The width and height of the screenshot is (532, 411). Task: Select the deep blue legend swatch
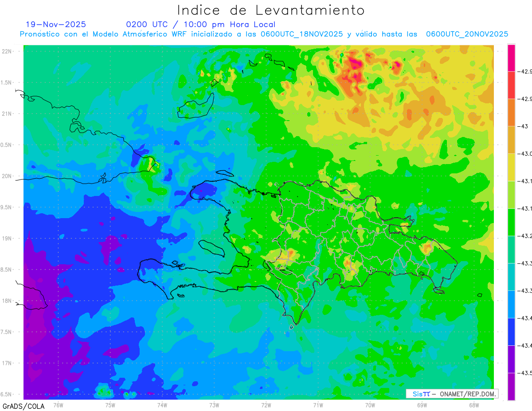click(511, 332)
